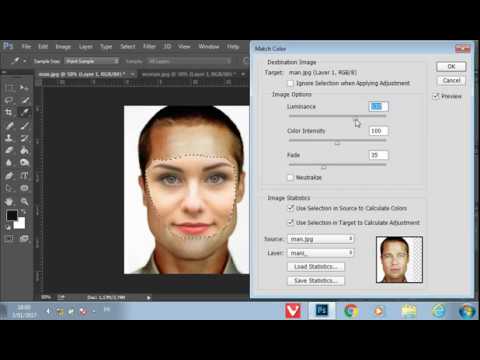Open the Layer dropdown in Match Color

point(320,253)
